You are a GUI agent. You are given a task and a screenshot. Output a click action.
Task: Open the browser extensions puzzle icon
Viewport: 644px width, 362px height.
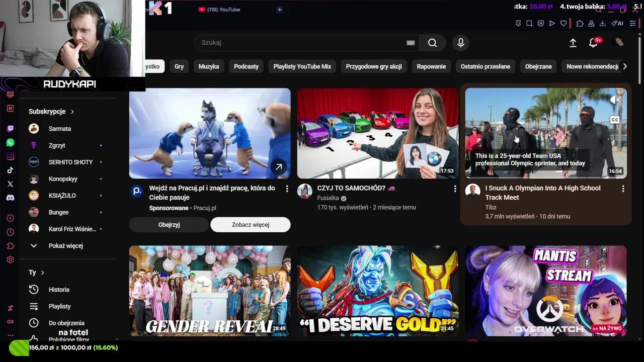pos(580,23)
